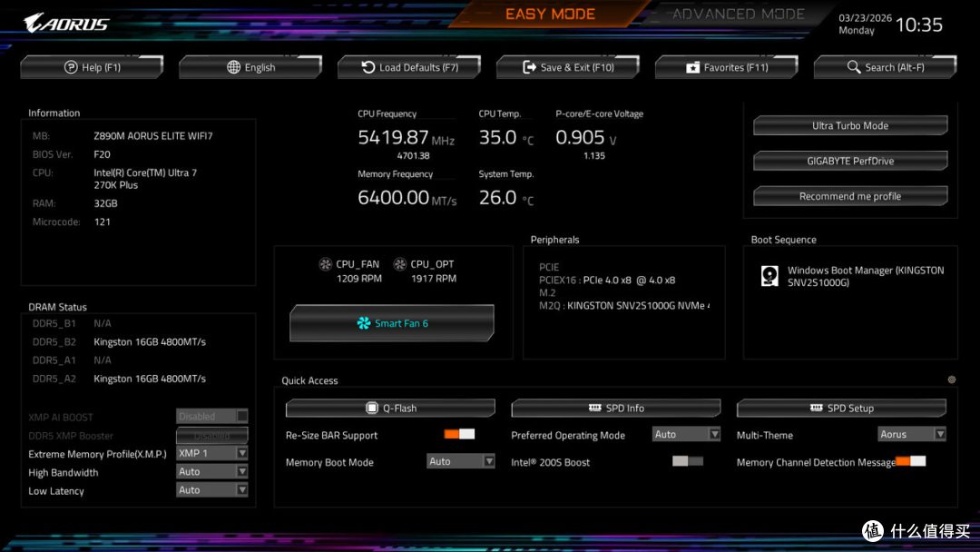
Task: Click DDR5 XMP Booster disabled field
Action: [x=211, y=435]
